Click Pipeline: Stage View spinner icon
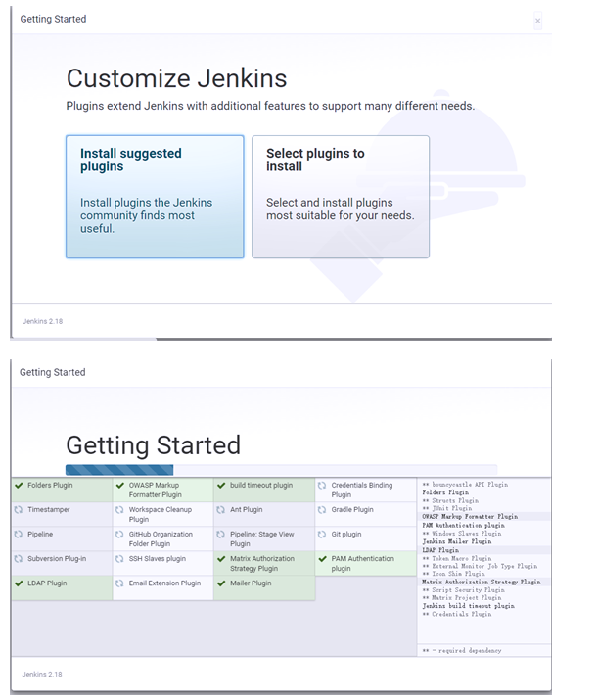The image size is (597, 700). coord(221,535)
